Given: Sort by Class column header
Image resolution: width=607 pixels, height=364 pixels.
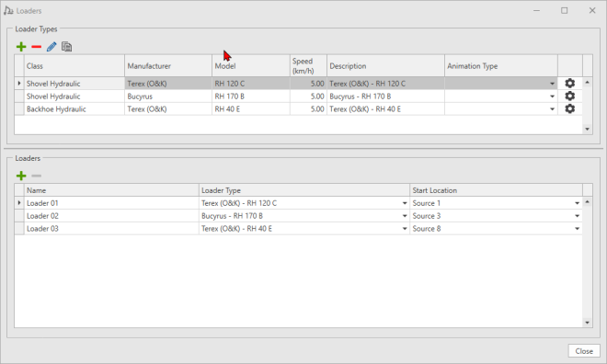Looking at the screenshot, I should (x=74, y=66).
